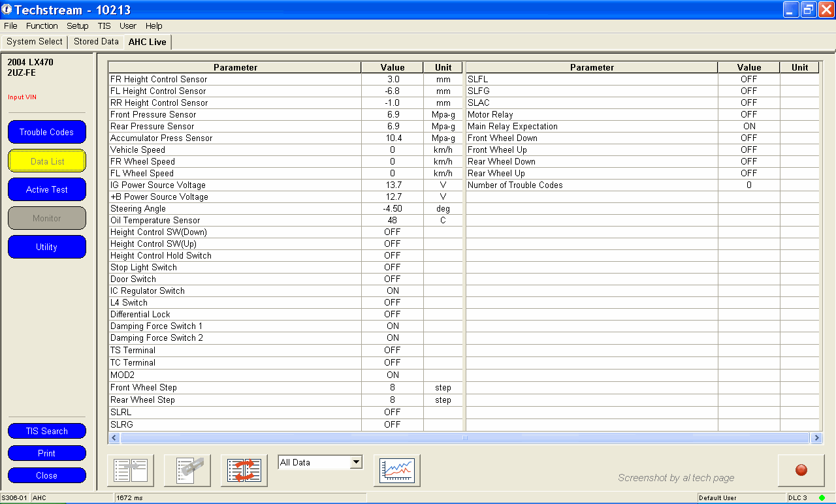Go to the System Select tab
The image size is (836, 504).
tap(35, 42)
